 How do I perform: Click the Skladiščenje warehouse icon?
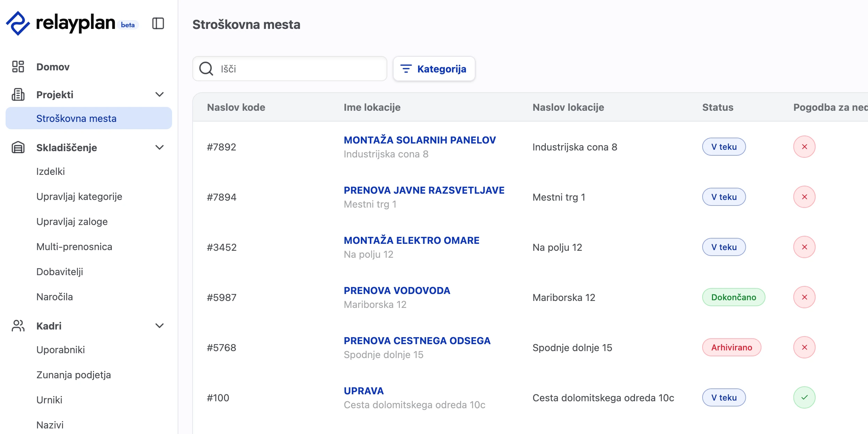[18, 147]
